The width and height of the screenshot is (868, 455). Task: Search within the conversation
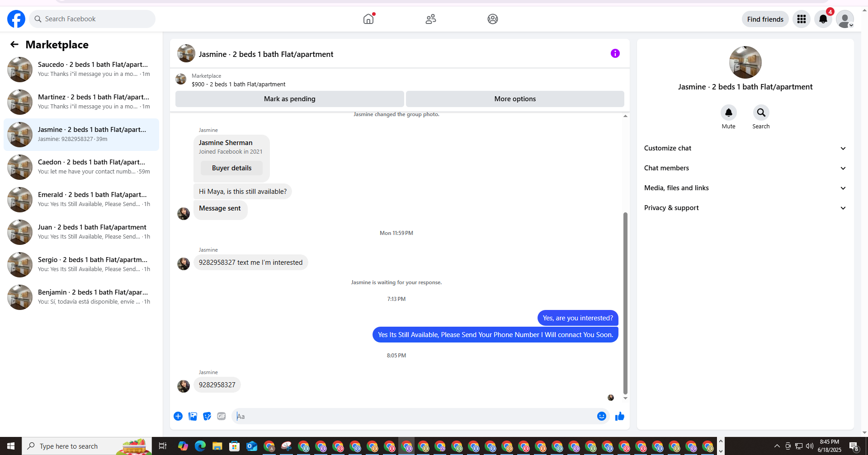point(761,113)
